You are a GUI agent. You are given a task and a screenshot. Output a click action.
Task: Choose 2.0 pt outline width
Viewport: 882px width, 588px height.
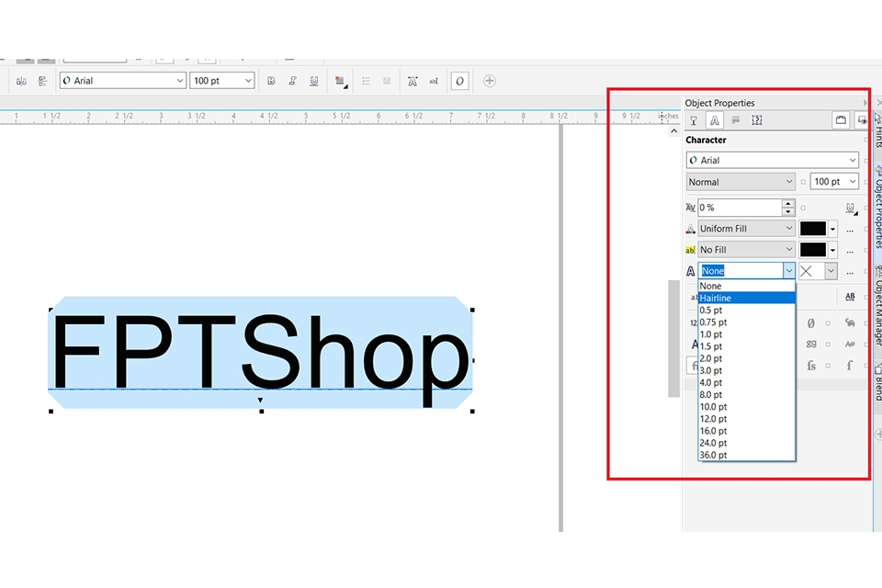tap(746, 358)
